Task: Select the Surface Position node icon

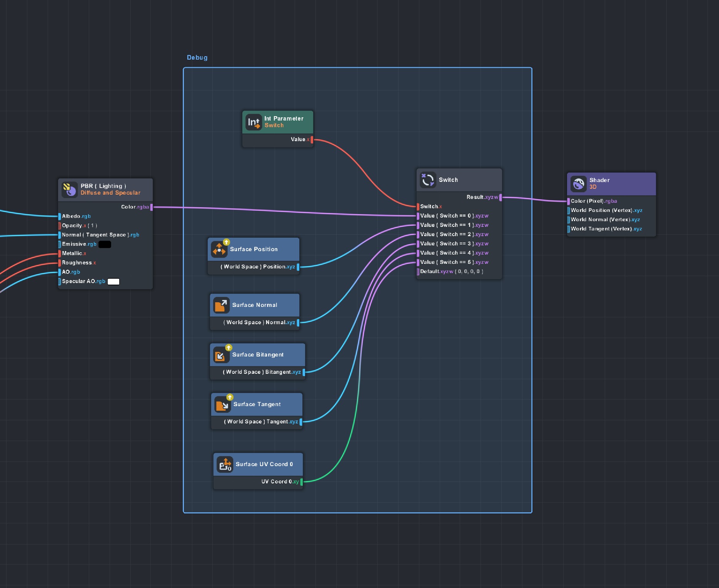Action: [219, 250]
